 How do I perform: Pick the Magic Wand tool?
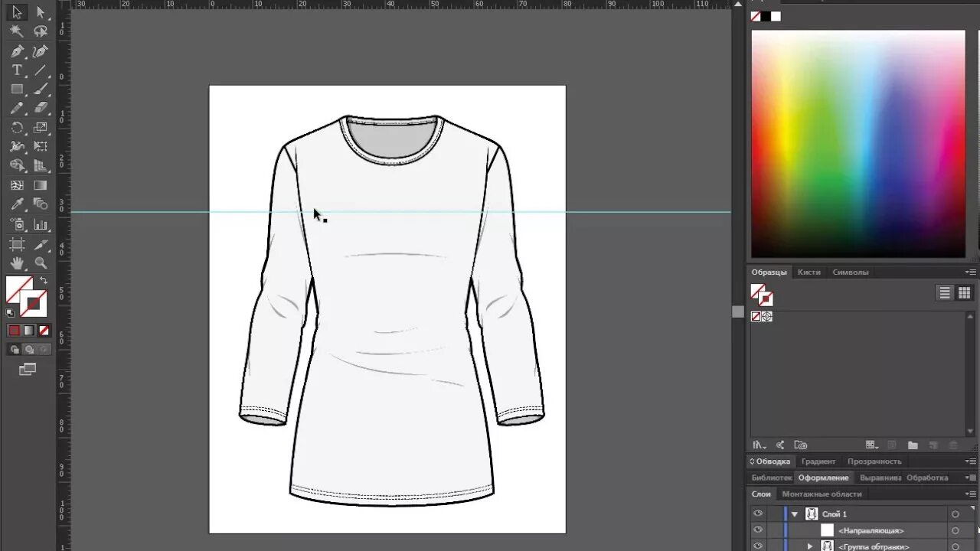(x=17, y=31)
